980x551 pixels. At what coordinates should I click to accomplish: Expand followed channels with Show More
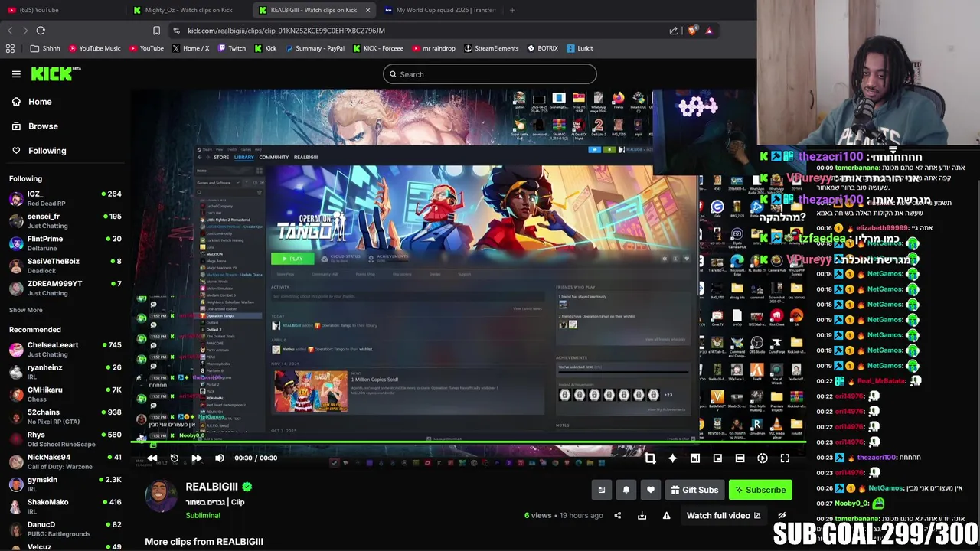tap(25, 310)
